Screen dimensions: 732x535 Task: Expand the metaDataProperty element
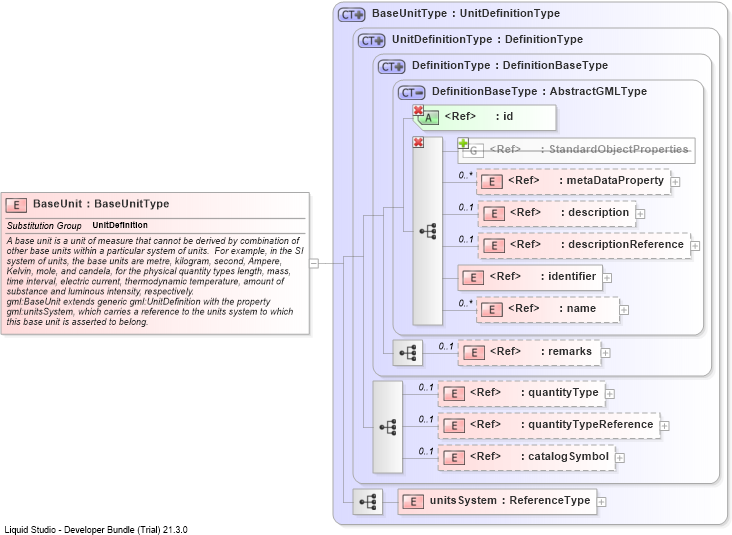click(x=675, y=182)
